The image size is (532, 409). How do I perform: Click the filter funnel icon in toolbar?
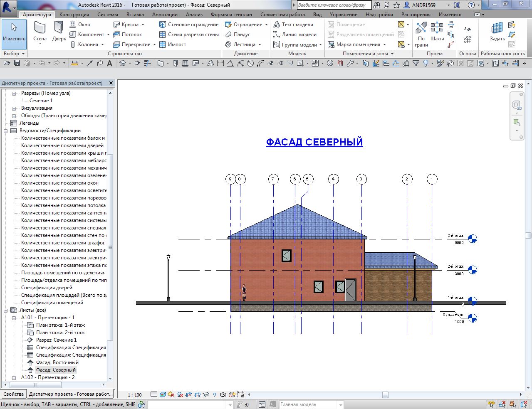pyautogui.click(x=416, y=63)
